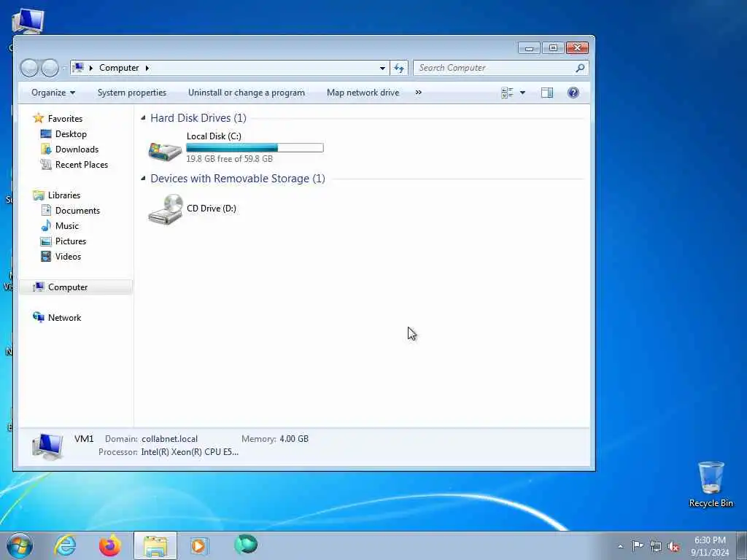Screen dimensions: 747x560
Task: Click the green round taskbar app icon
Action: coord(246,544)
